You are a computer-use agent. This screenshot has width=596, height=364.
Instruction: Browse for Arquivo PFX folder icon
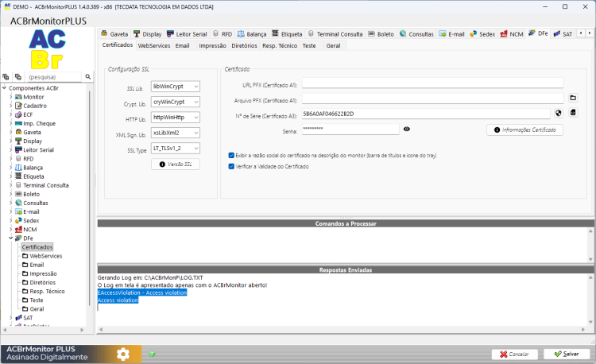coord(573,98)
